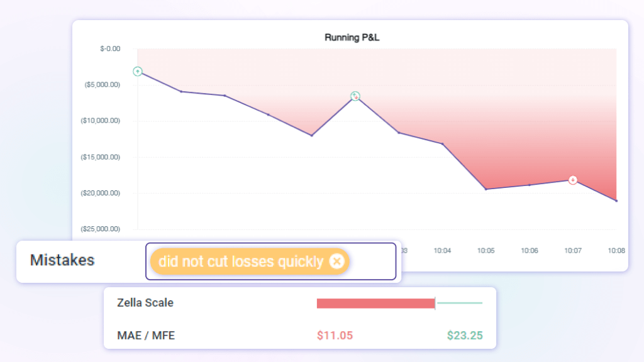Click the Mistakes label
Image resolution: width=644 pixels, height=362 pixels.
coord(62,260)
